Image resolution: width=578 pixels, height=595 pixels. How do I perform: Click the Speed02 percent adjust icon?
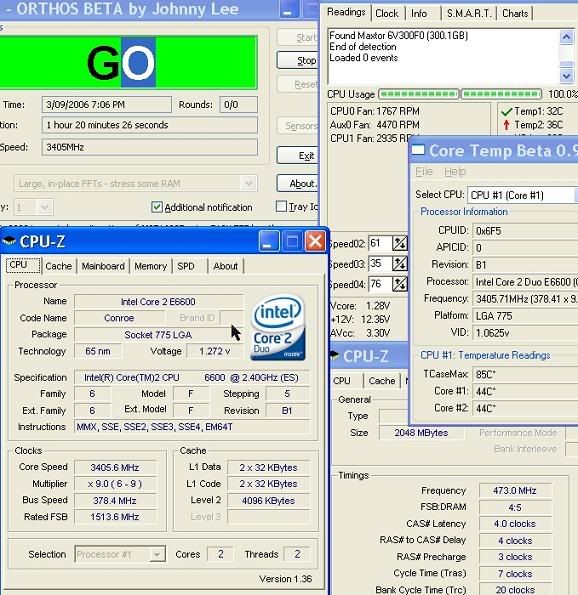[400, 243]
